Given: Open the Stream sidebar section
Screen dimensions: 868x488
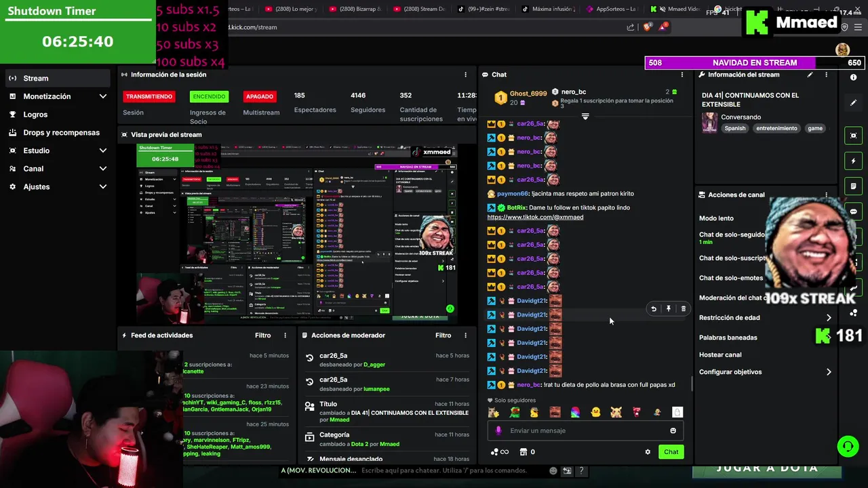Looking at the screenshot, I should (57, 78).
